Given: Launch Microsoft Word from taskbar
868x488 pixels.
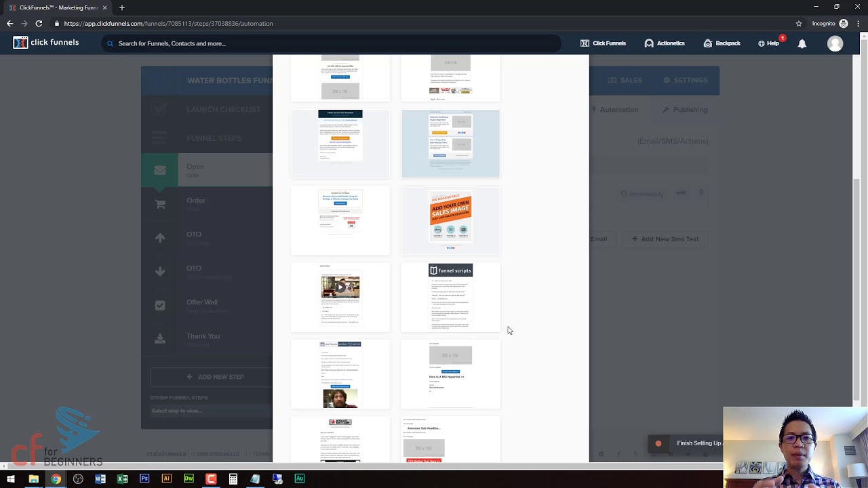Looking at the screenshot, I should 100,479.
